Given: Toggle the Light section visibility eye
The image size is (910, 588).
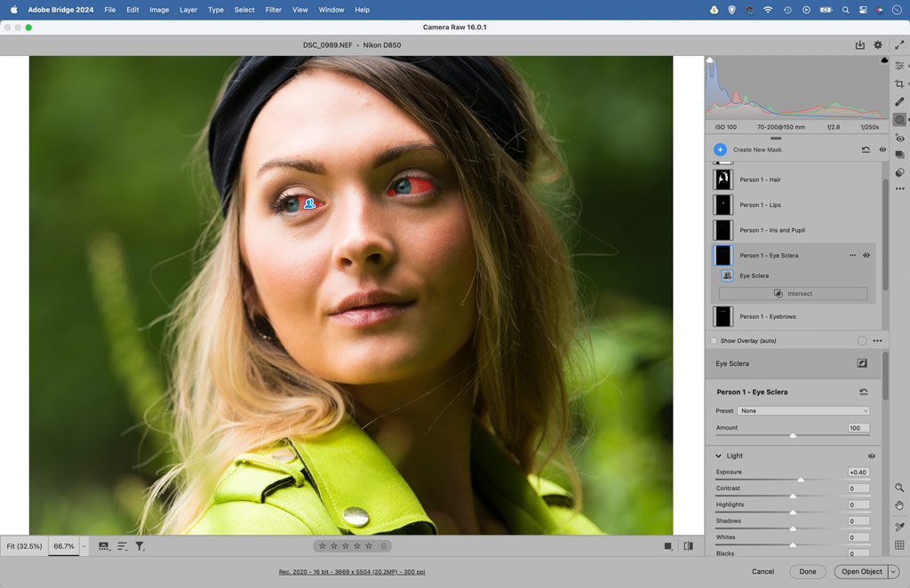Looking at the screenshot, I should point(871,456).
